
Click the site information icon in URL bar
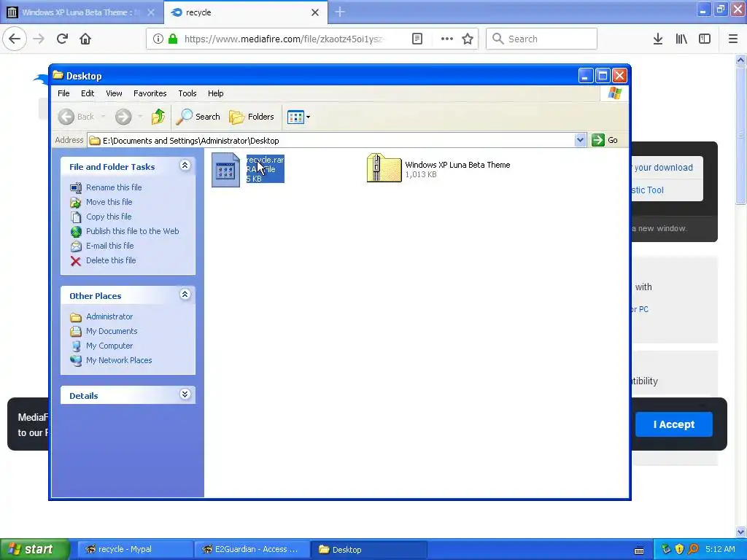[158, 39]
